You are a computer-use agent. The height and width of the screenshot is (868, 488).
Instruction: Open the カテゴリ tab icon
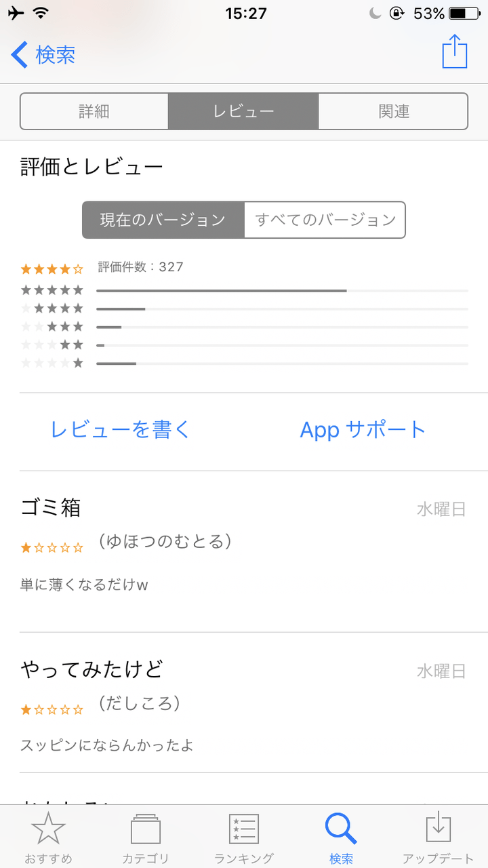point(145,829)
